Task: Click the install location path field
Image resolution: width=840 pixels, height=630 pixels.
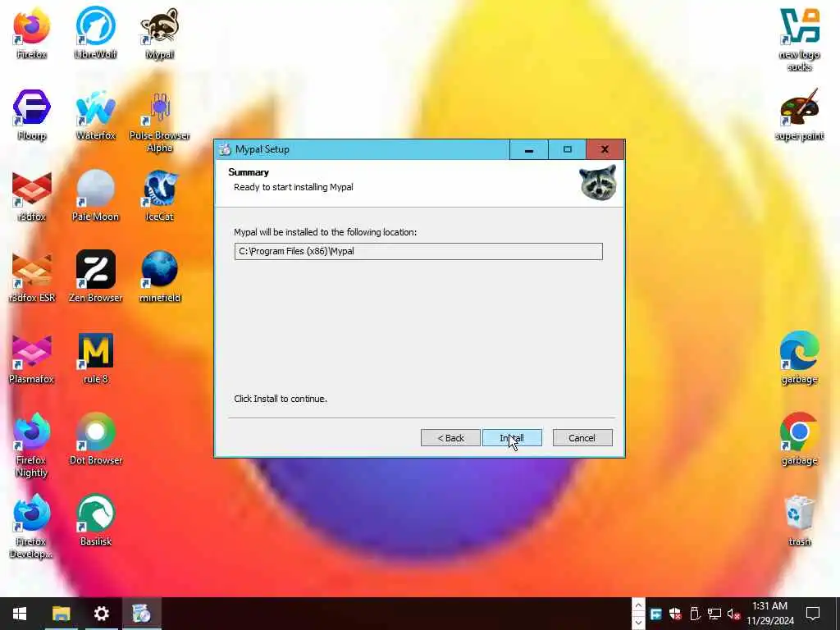Action: pos(418,251)
